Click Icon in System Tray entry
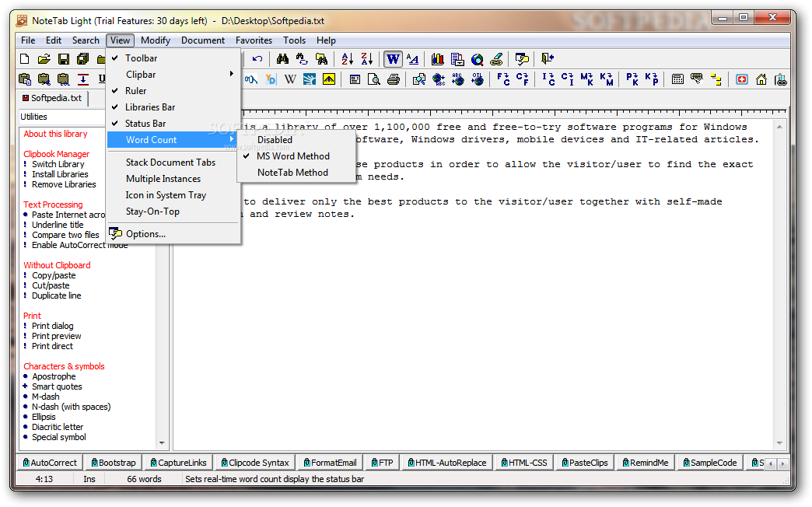The image size is (812, 507). (x=174, y=195)
